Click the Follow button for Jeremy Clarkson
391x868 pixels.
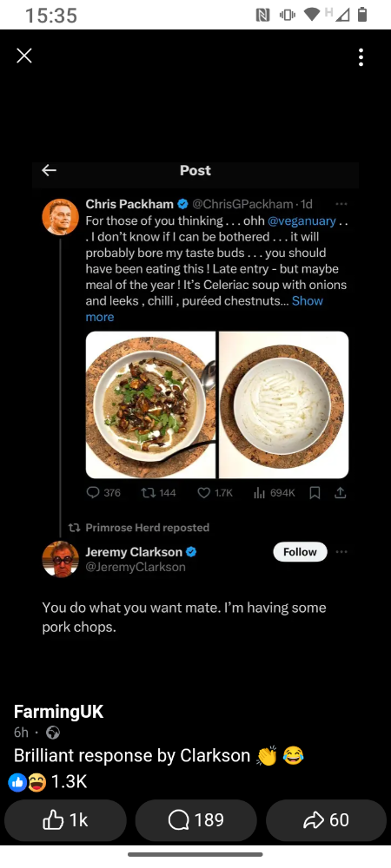pyautogui.click(x=300, y=552)
